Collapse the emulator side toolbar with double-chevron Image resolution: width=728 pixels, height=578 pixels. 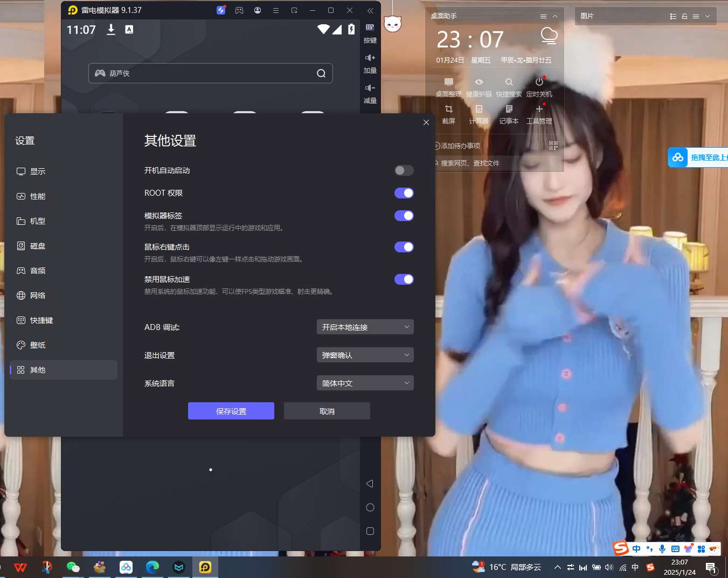370,10
